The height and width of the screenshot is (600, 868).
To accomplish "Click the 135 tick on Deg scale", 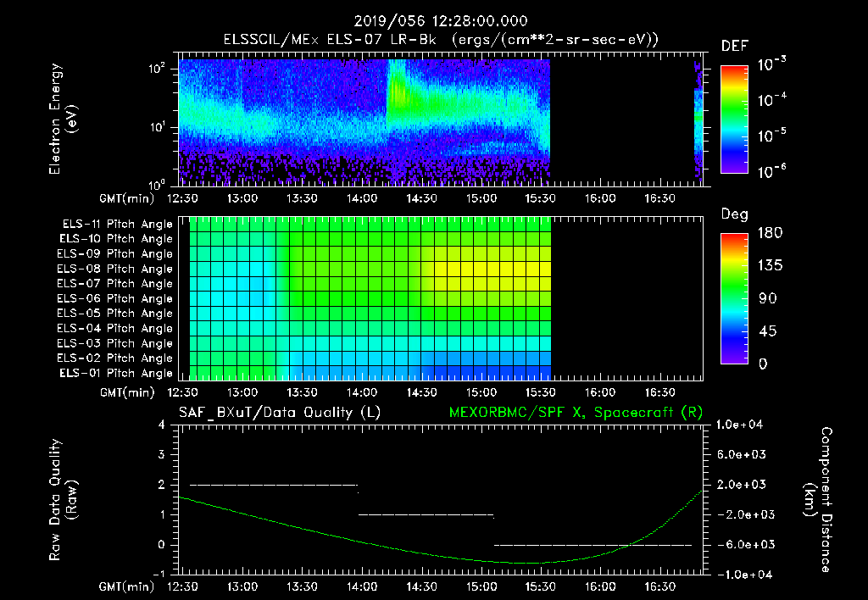I will (770, 265).
